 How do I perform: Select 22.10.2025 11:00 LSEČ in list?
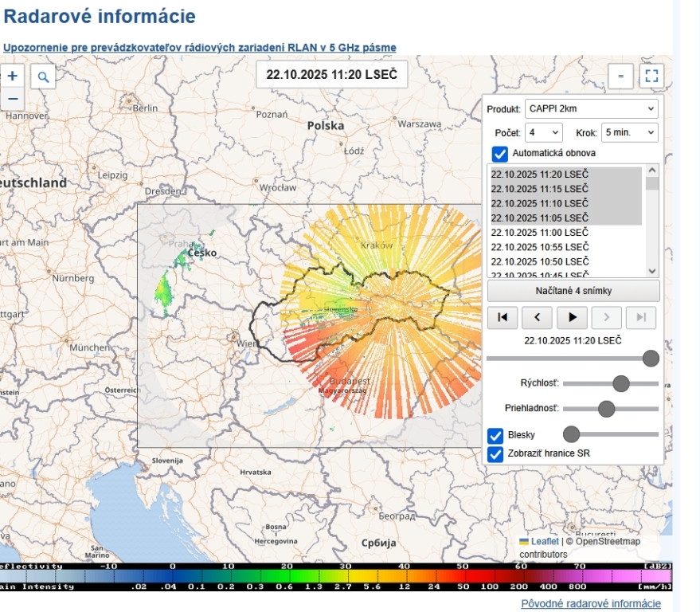click(x=539, y=232)
